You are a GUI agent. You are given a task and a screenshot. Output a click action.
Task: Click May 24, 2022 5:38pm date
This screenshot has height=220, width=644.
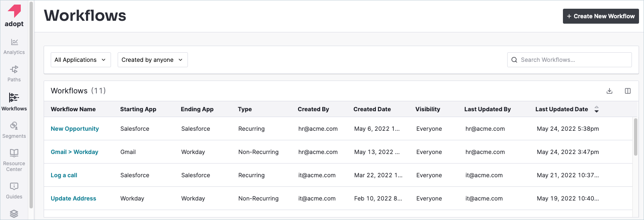pos(568,129)
